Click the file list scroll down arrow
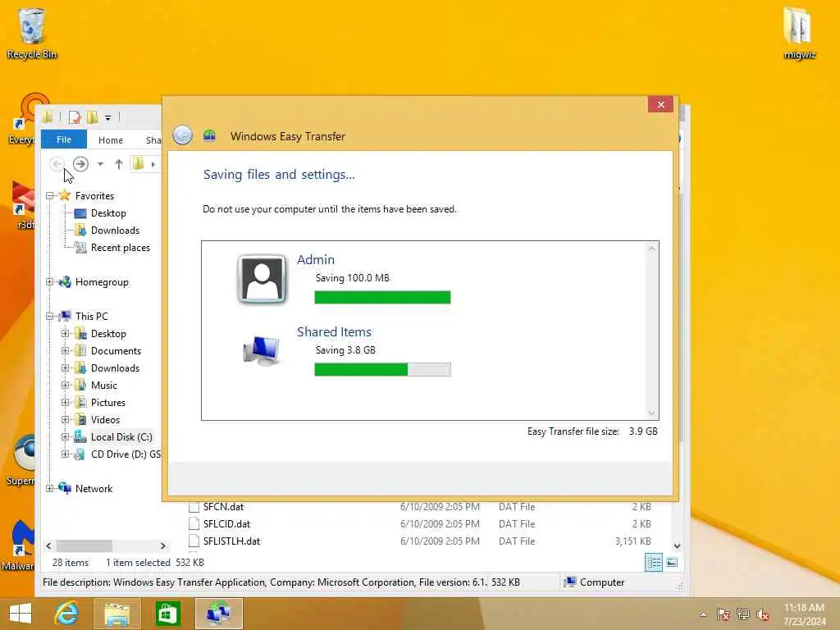Image resolution: width=840 pixels, height=630 pixels. coord(677,546)
